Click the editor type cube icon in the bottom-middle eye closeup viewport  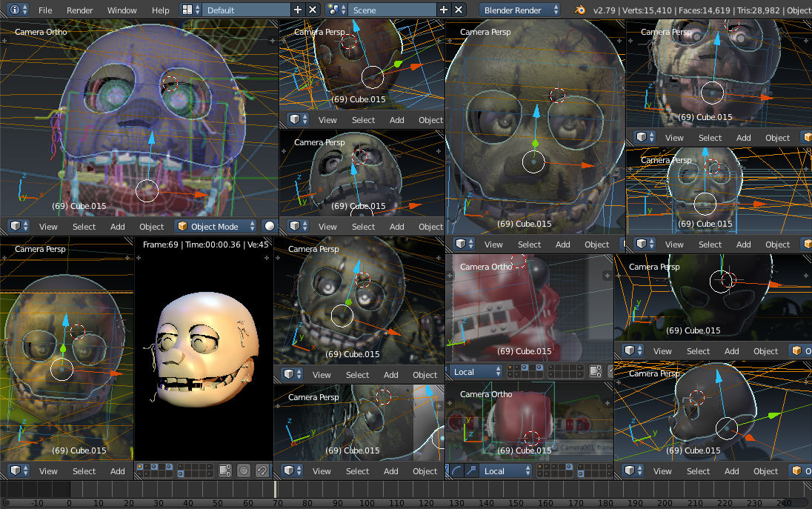293,470
